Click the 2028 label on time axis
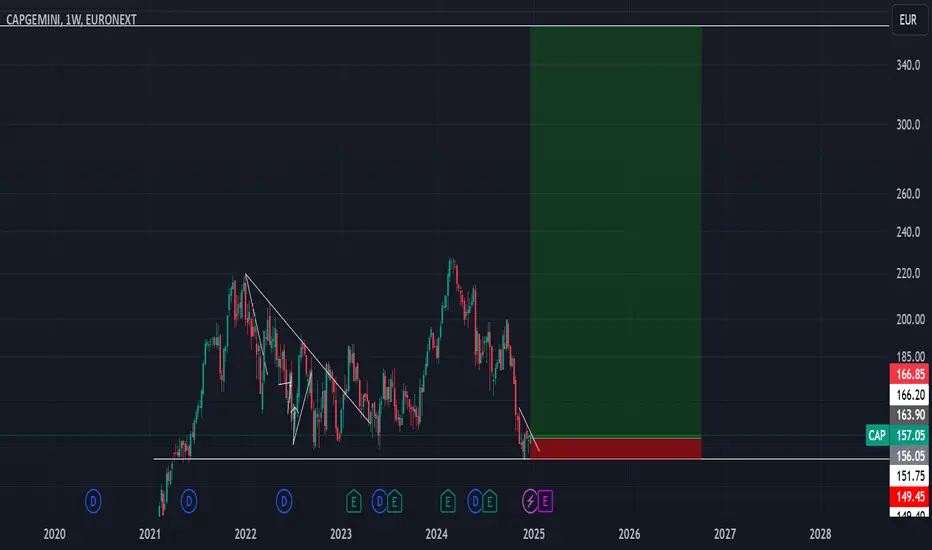The height and width of the screenshot is (550, 932). coord(820,534)
